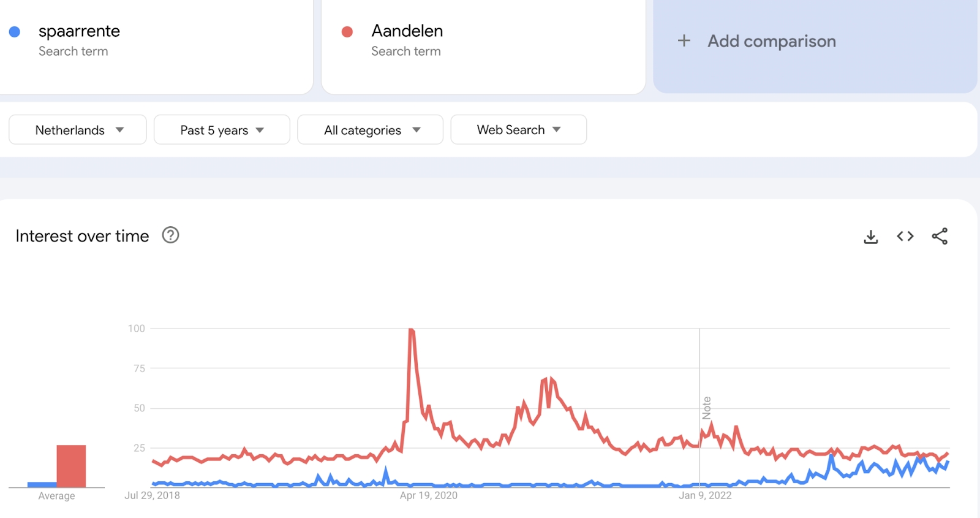Open the Netherlands region dropdown

point(78,130)
